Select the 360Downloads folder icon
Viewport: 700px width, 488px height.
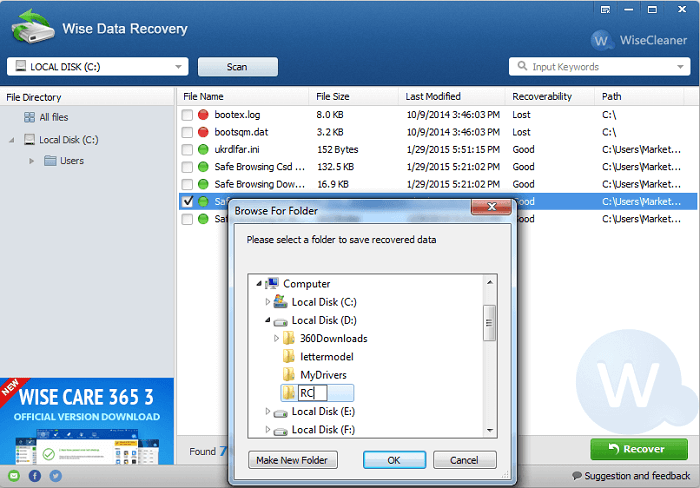coord(289,338)
